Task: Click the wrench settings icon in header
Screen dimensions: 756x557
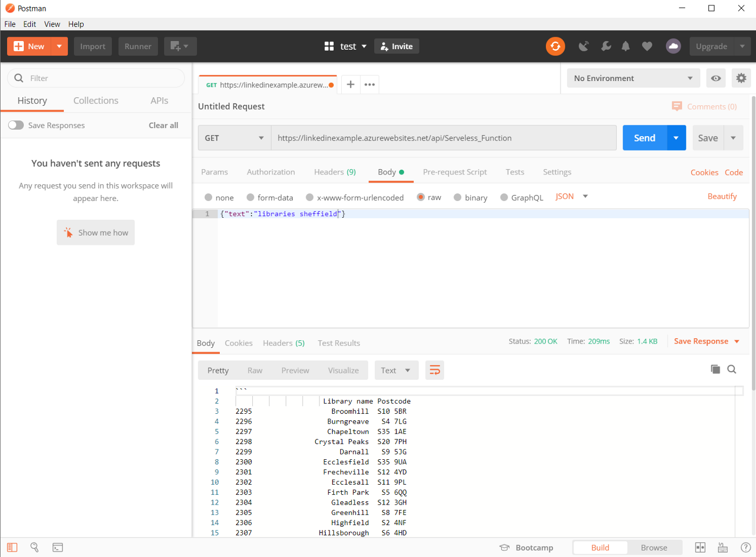Action: click(x=606, y=46)
